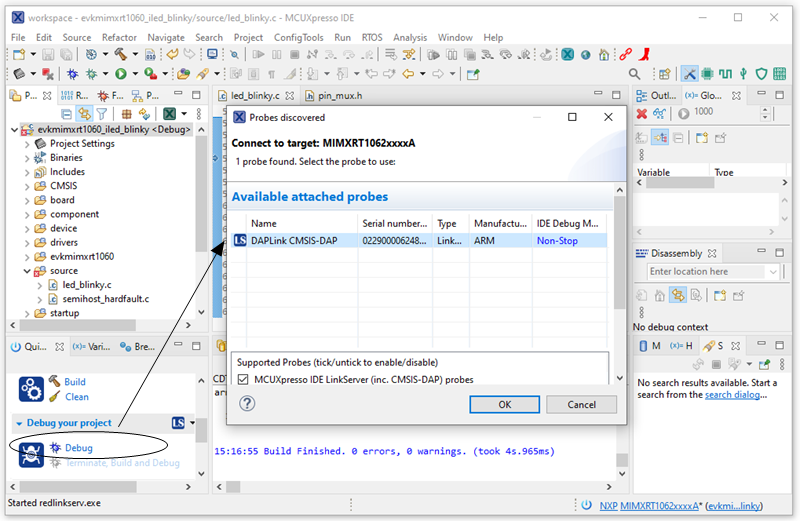This screenshot has width=800, height=521.
Task: Click the magnifier search icon in toolbar
Action: click(635, 74)
